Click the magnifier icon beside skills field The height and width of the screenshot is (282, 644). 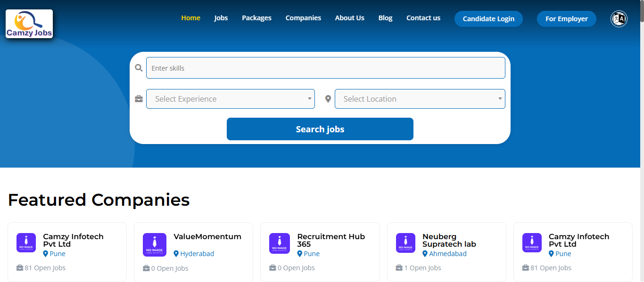coord(139,68)
